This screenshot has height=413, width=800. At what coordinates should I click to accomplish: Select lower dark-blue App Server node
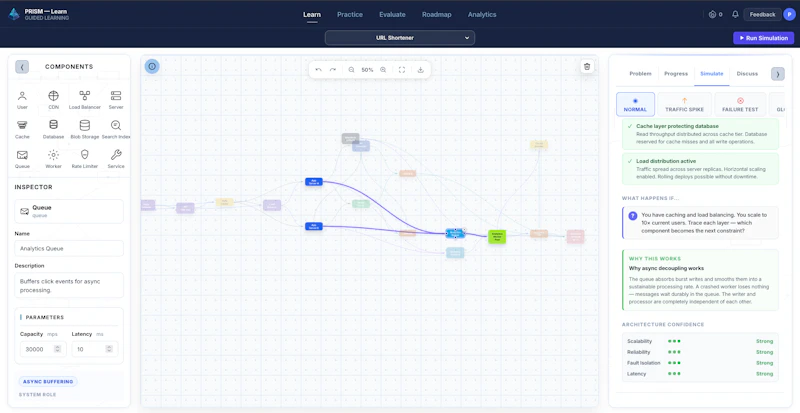pos(314,226)
